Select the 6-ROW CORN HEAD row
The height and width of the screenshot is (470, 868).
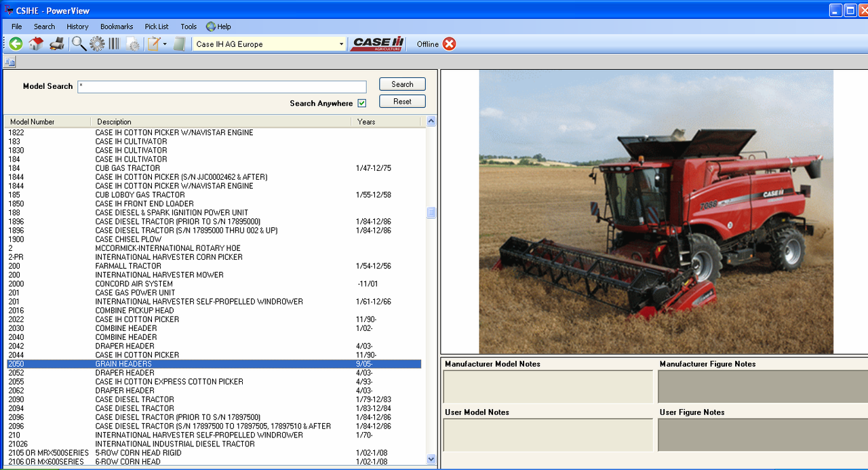pyautogui.click(x=214, y=462)
